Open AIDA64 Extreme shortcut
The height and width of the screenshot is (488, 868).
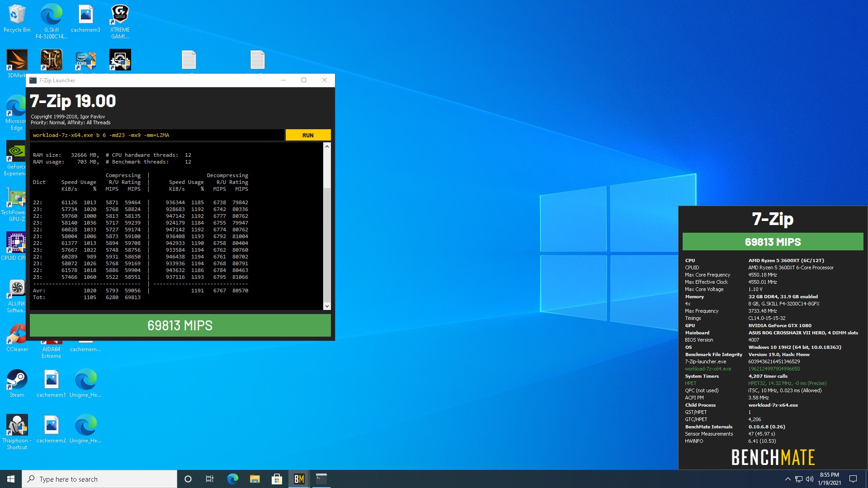pos(52,350)
